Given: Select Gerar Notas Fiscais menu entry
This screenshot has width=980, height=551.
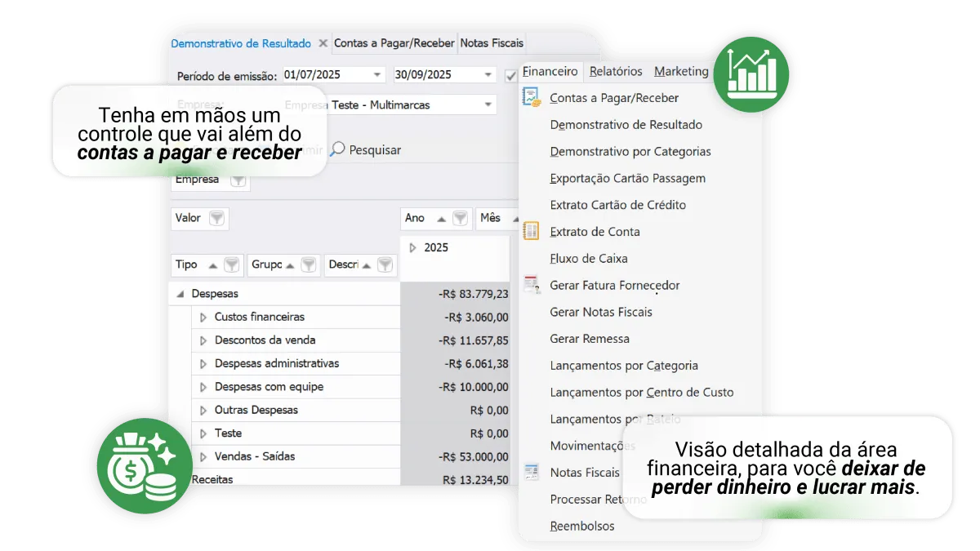Looking at the screenshot, I should (x=601, y=312).
